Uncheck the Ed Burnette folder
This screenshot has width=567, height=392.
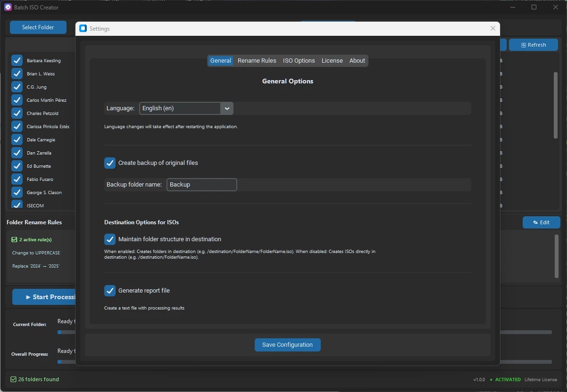[17, 166]
